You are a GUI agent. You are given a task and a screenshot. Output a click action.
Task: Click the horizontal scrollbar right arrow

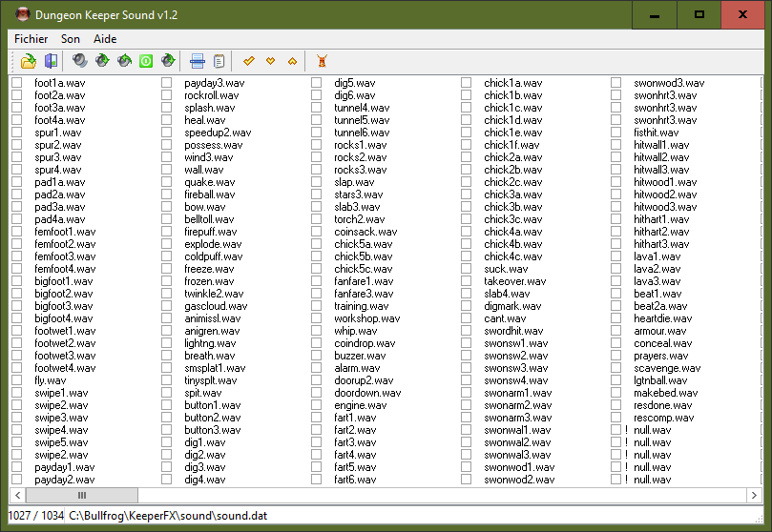(x=754, y=495)
